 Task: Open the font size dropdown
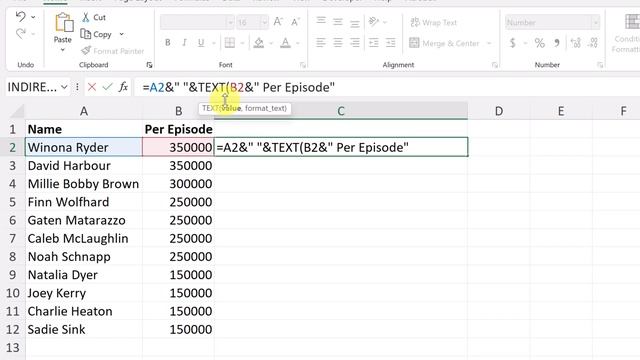264,22
